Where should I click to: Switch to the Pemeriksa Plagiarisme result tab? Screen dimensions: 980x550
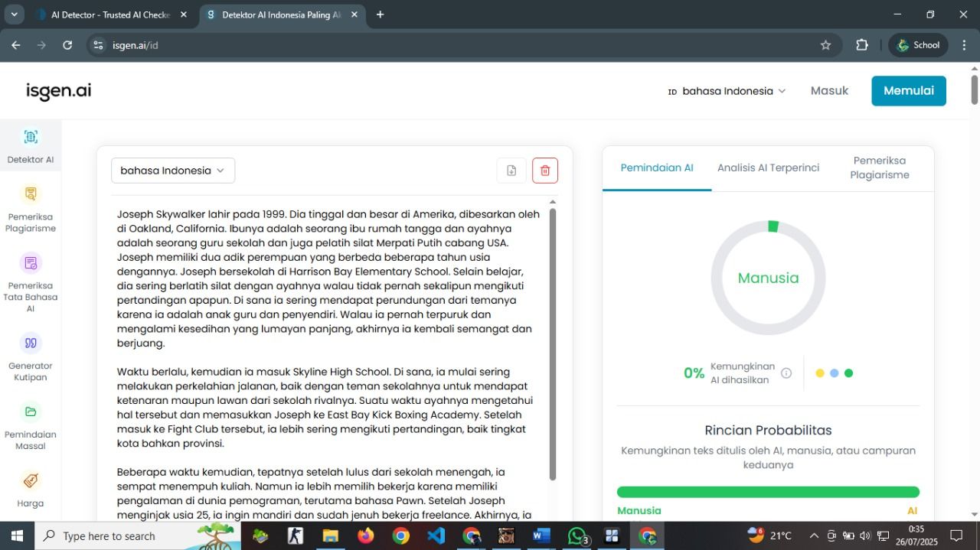coord(880,168)
